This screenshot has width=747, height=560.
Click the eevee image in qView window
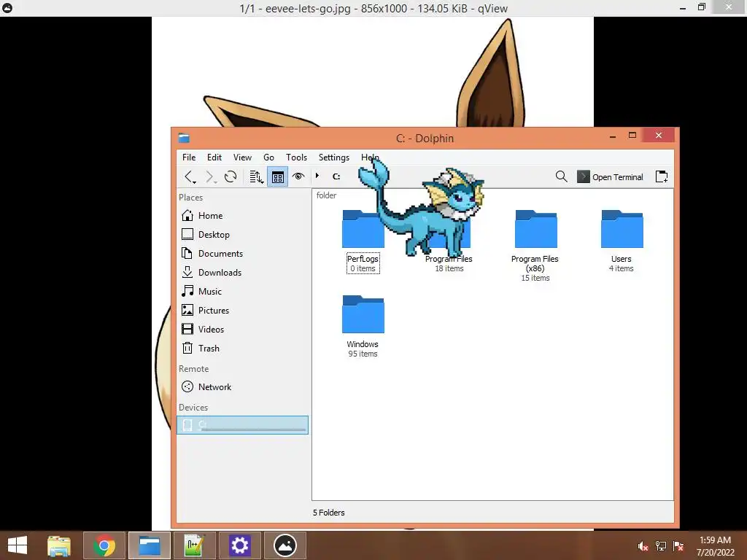click(373, 71)
